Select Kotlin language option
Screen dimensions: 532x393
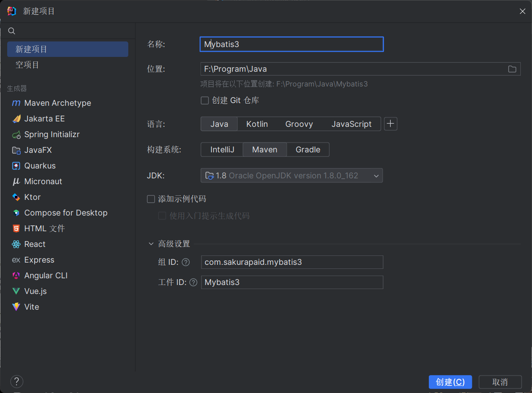[x=257, y=124]
